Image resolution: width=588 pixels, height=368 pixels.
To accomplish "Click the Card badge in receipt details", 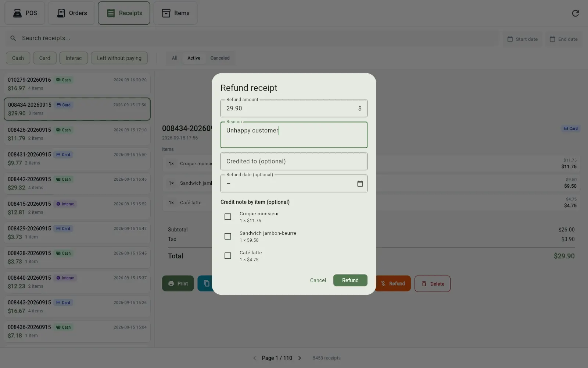I will (x=571, y=129).
